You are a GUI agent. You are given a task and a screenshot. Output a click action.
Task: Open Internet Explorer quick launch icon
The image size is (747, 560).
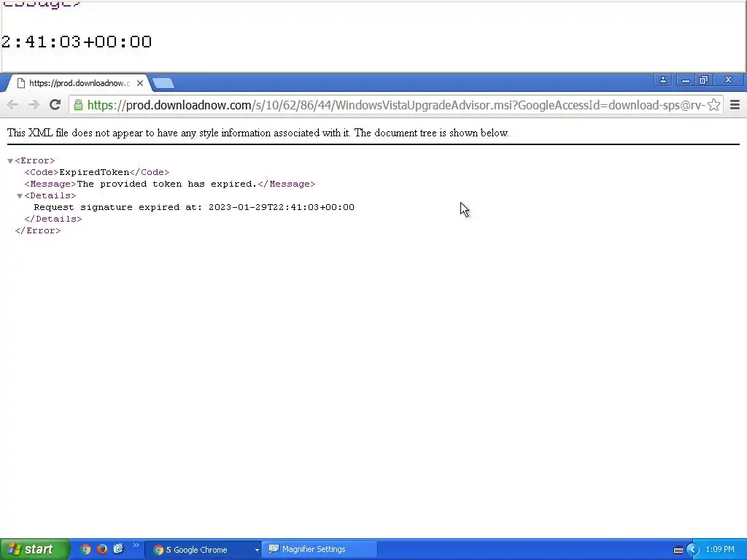tap(118, 549)
